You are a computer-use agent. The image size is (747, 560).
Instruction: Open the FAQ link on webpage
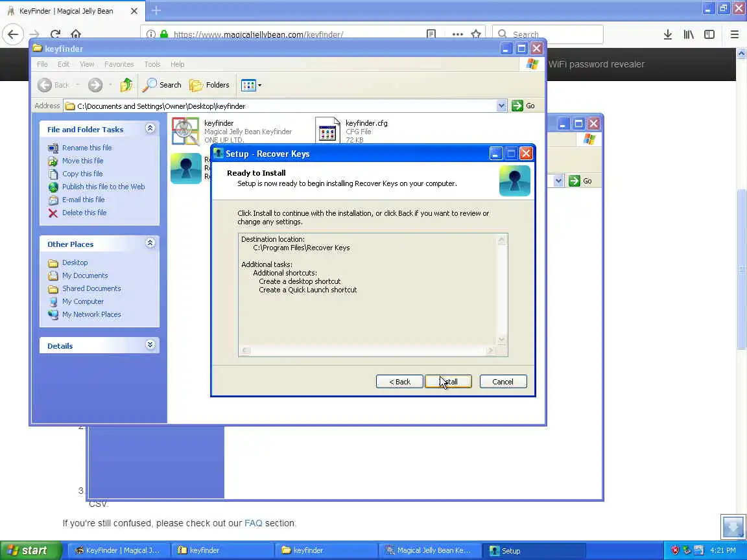253,523
